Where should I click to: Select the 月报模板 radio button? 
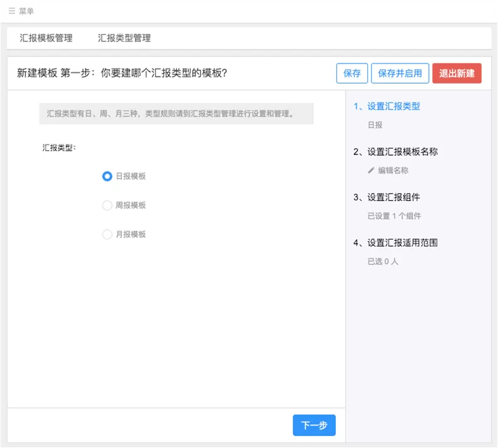(x=107, y=234)
